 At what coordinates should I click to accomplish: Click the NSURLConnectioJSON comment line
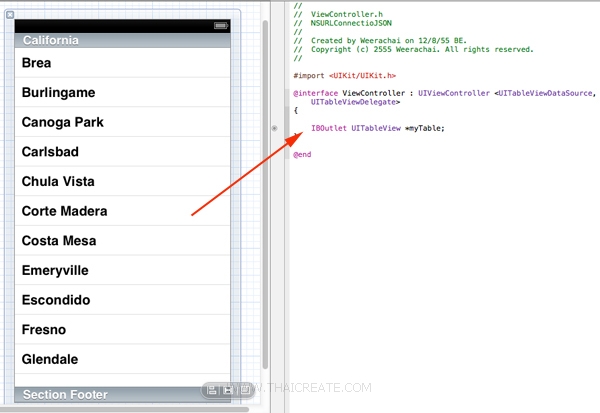click(x=342, y=23)
